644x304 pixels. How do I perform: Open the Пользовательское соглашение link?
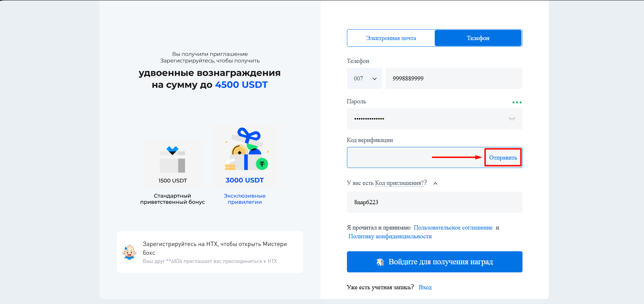click(453, 227)
